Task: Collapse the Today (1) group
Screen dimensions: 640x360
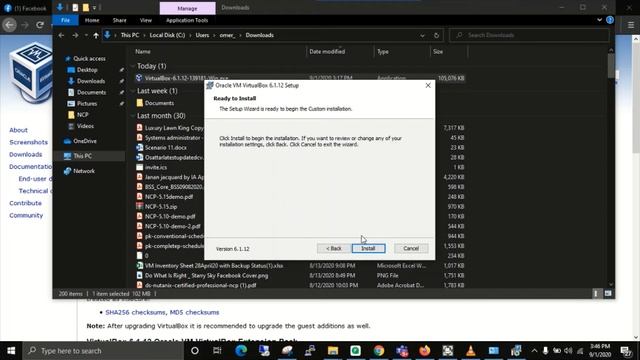Action: coord(133,66)
